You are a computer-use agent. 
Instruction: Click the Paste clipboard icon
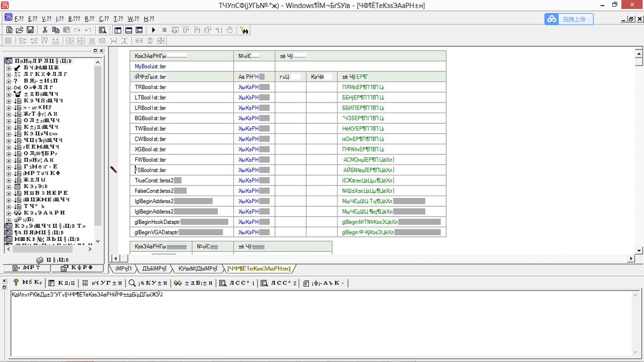[x=66, y=30]
